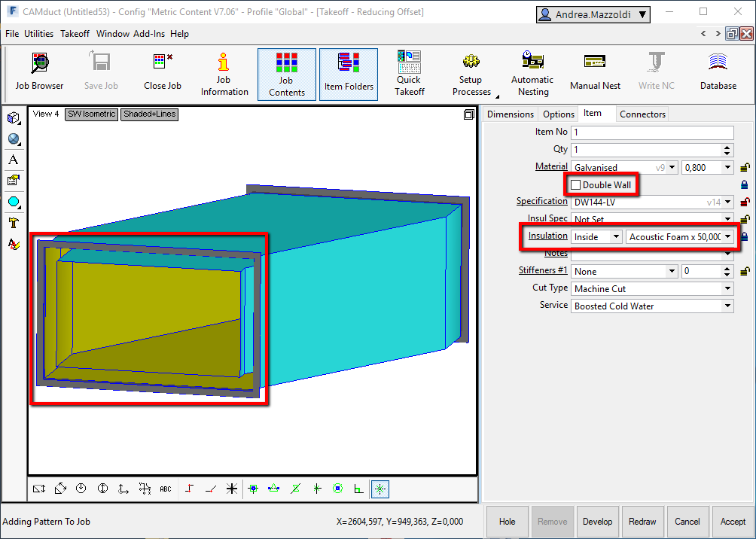This screenshot has width=756, height=539.
Task: Click the ABC dimension tool below the viewport
Action: point(165,489)
